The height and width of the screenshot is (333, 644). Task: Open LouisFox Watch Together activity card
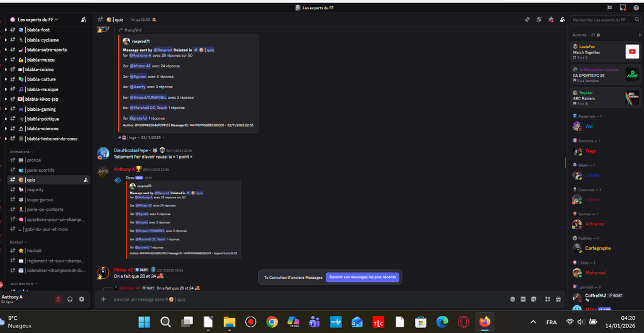606,52
